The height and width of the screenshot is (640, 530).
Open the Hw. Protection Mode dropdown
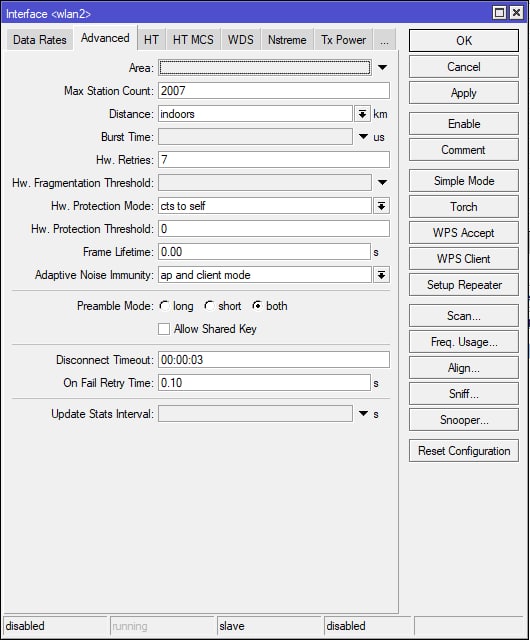pyautogui.click(x=381, y=206)
